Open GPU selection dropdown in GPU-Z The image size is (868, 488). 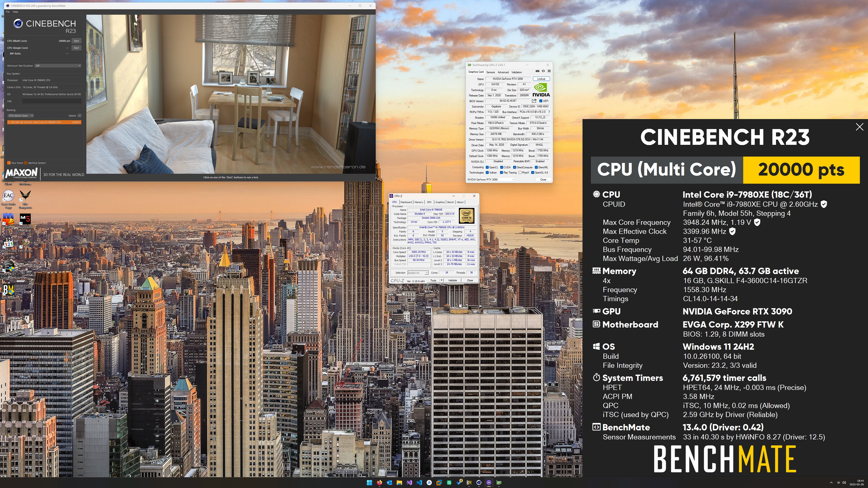click(x=491, y=179)
